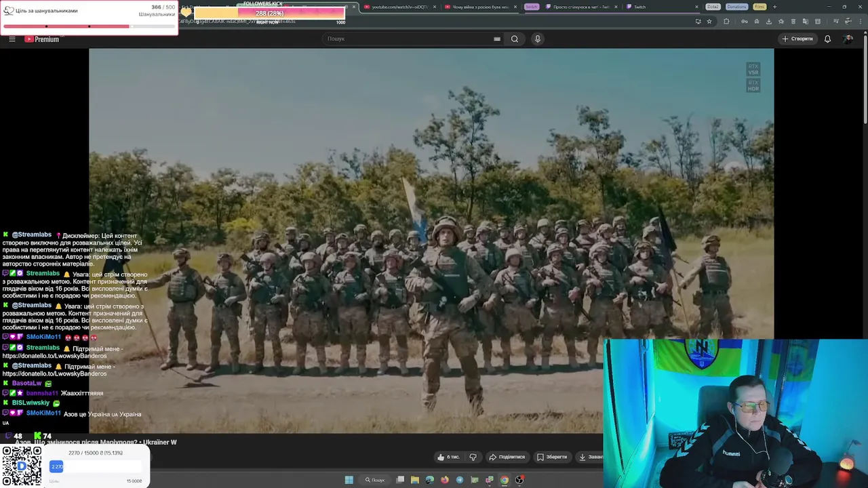Click the Поділитися share button
The width and height of the screenshot is (868, 488).
[x=507, y=457]
